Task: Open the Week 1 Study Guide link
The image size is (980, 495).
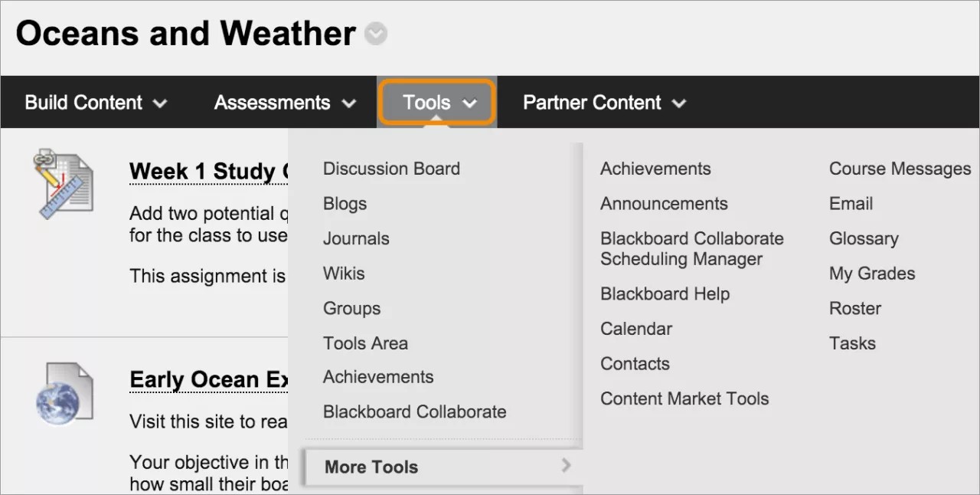Action: (208, 171)
